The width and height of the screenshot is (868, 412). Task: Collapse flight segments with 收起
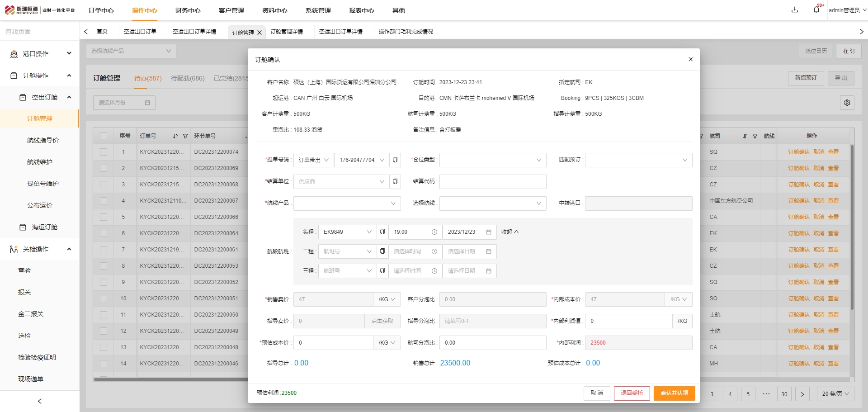click(x=509, y=232)
